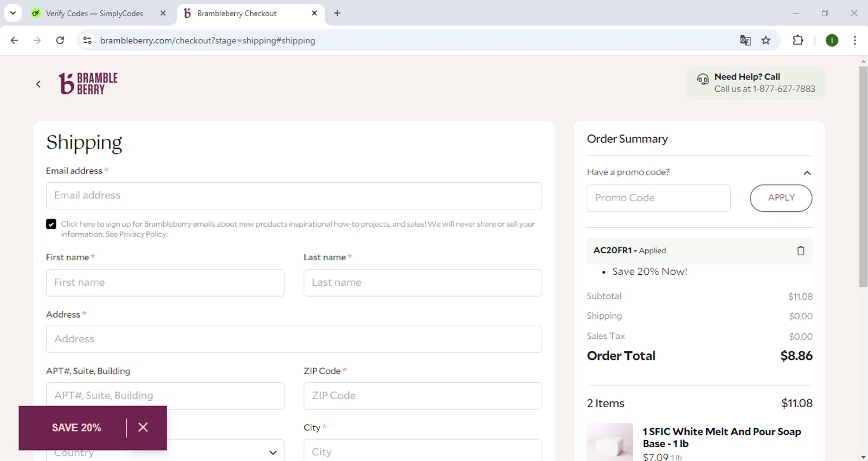Go back with browser back arrow

click(x=14, y=40)
